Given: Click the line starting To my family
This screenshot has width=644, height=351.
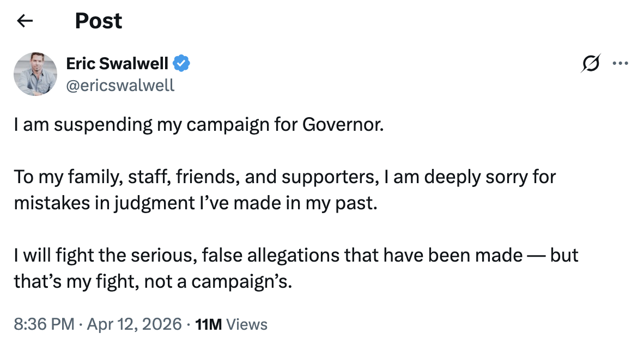Looking at the screenshot, I should 284,177.
